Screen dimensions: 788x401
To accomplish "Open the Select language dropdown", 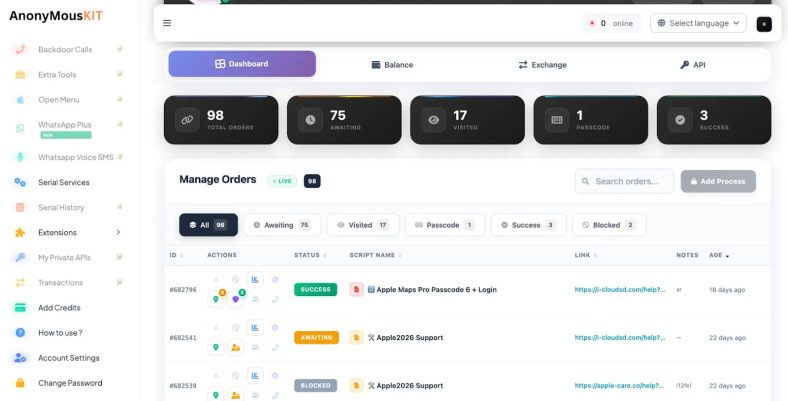I will (x=698, y=23).
